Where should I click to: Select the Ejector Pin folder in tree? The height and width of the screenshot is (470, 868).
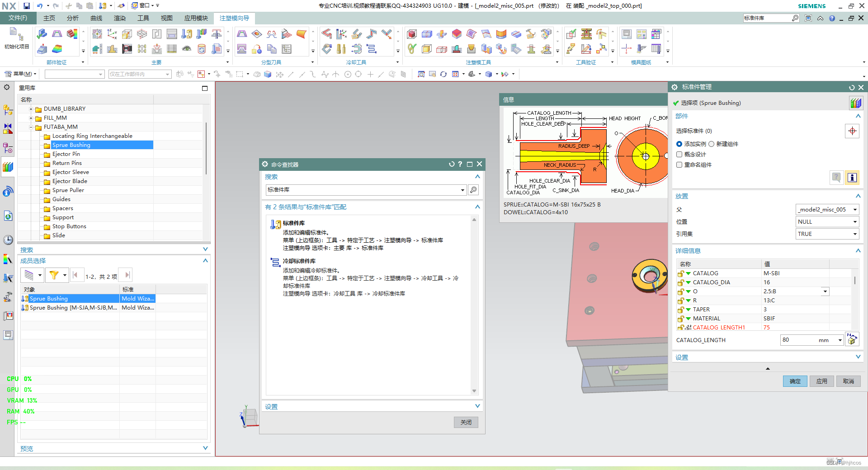(x=66, y=154)
